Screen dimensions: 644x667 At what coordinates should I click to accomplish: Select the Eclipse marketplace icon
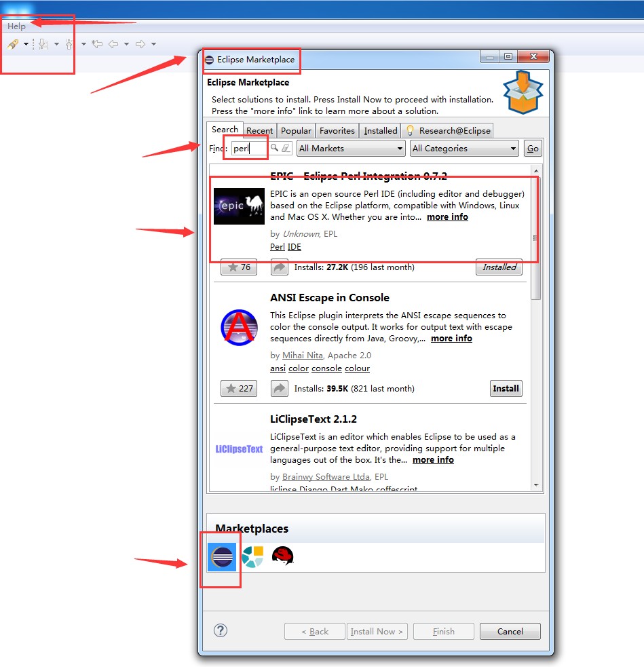[222, 557]
